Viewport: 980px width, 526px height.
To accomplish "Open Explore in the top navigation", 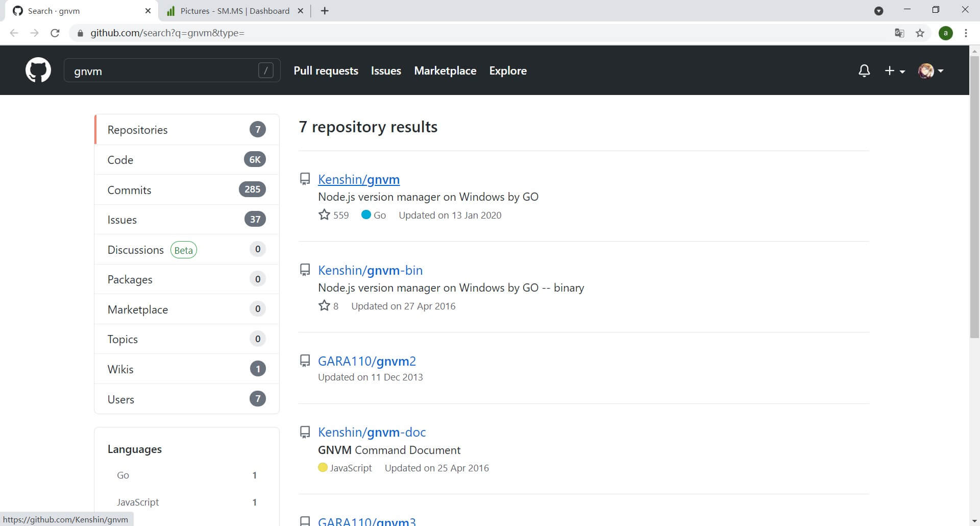I will pyautogui.click(x=508, y=70).
